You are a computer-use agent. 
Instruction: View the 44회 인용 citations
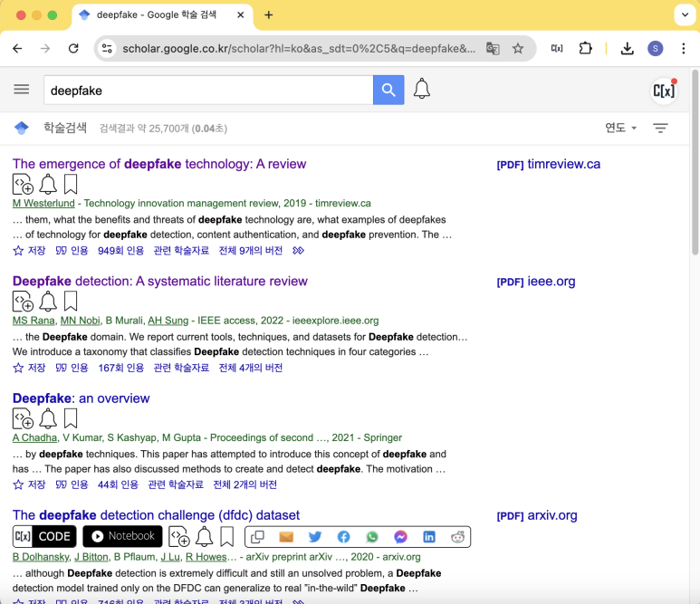tap(118, 484)
